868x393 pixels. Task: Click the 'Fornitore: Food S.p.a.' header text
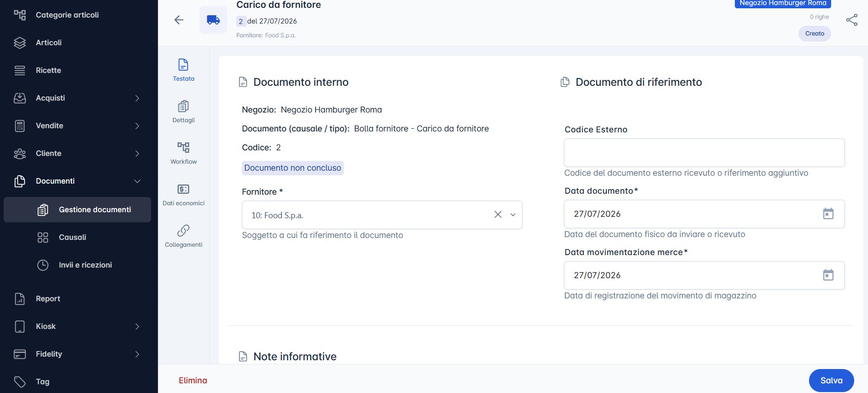coord(266,35)
